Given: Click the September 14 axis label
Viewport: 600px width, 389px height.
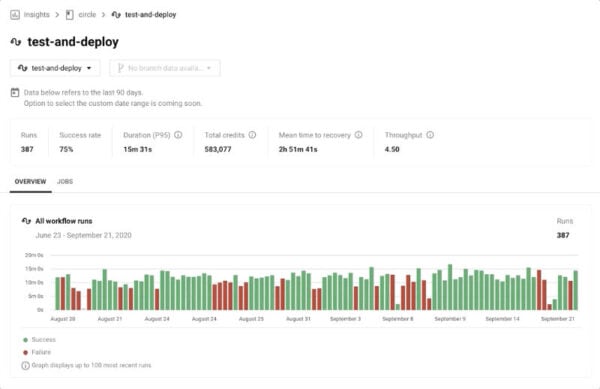Looking at the screenshot, I should tap(502, 319).
